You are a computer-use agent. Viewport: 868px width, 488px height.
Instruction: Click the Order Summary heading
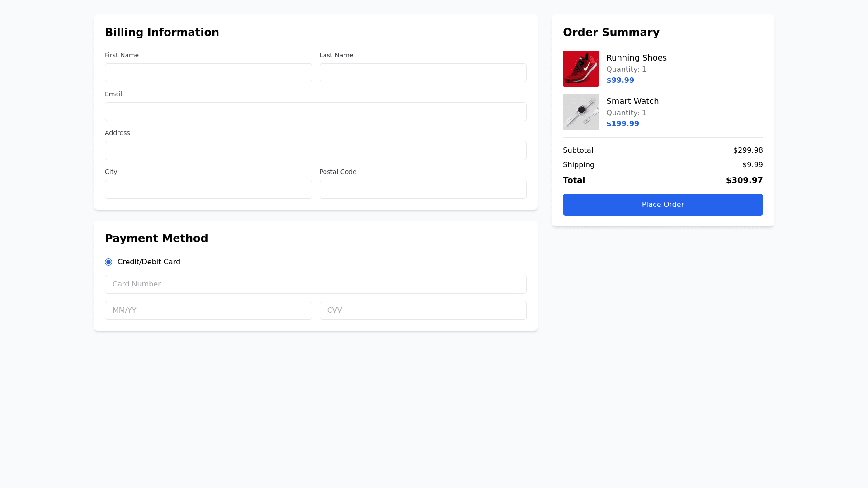point(611,33)
